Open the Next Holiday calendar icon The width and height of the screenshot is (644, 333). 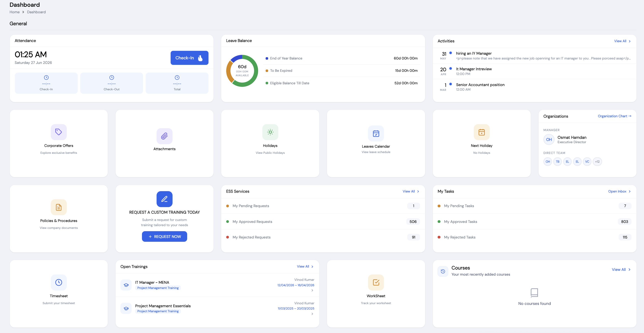click(x=481, y=132)
